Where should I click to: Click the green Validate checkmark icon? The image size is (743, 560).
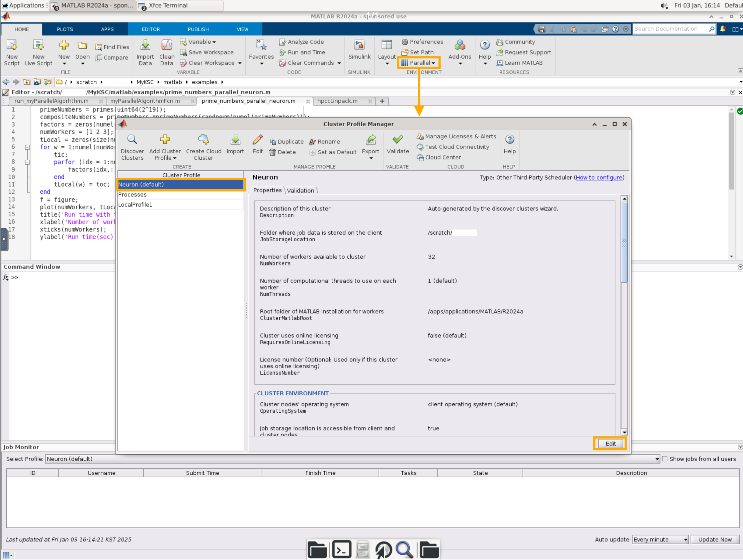(x=398, y=139)
